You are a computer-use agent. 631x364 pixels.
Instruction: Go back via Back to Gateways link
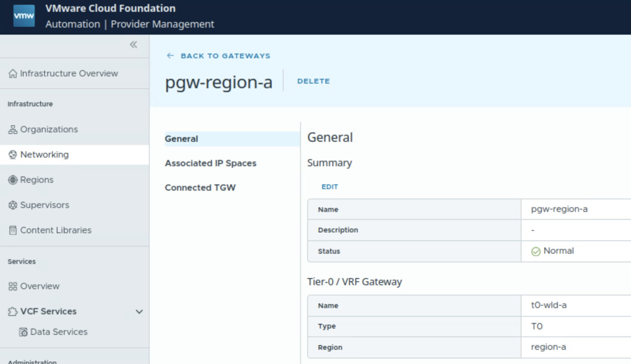(x=225, y=56)
